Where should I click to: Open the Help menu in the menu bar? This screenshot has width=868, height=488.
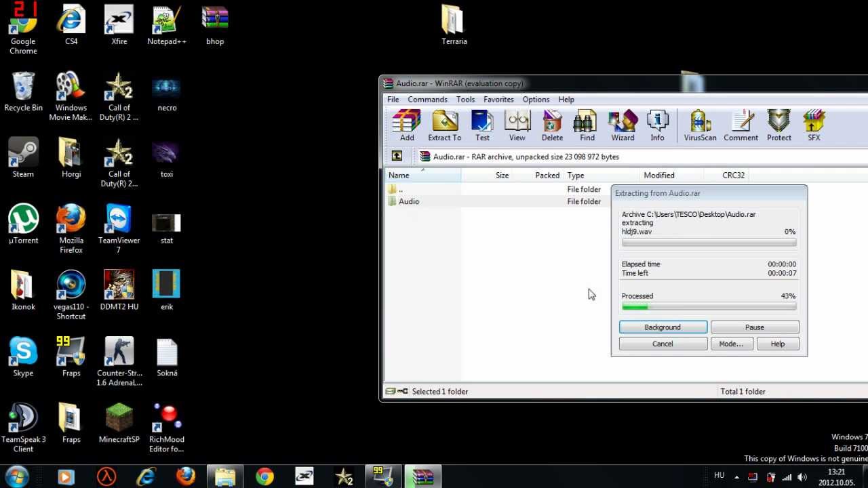[566, 100]
